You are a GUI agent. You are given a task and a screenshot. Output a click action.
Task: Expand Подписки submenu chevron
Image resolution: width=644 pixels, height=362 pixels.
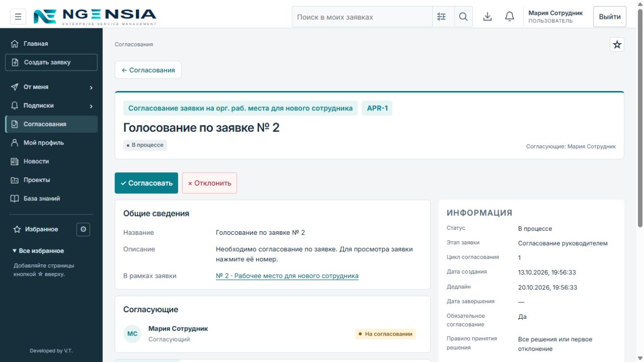[91, 106]
